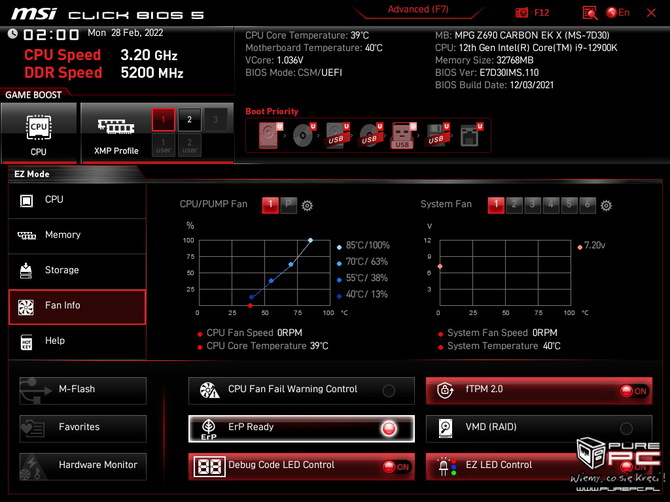
Task: Select System Fan 5
Action: [x=569, y=205]
